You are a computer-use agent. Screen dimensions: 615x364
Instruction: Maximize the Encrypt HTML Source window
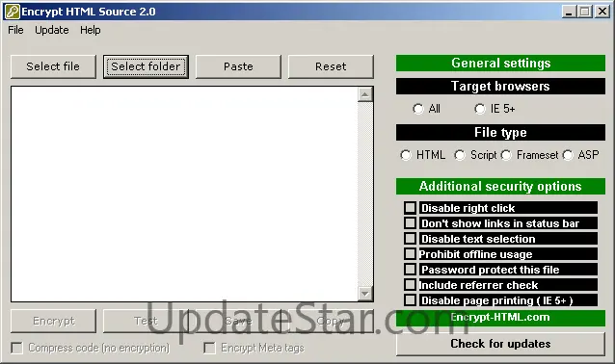[584, 12]
